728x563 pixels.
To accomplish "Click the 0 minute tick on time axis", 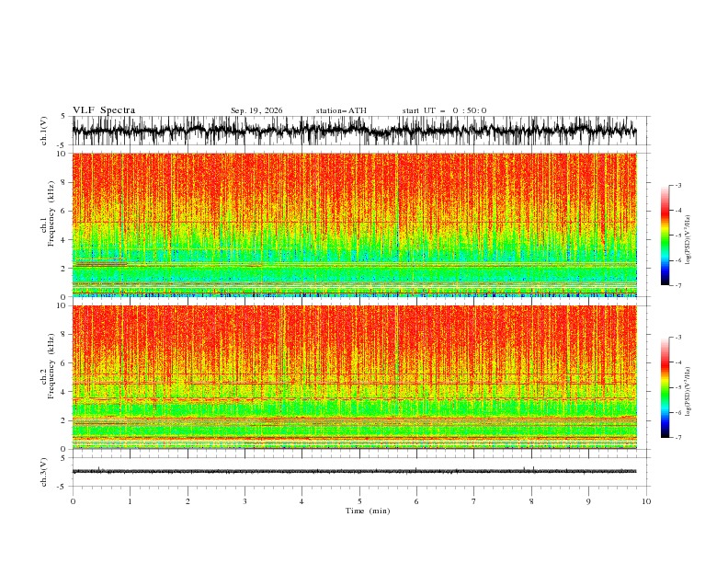I will [73, 501].
